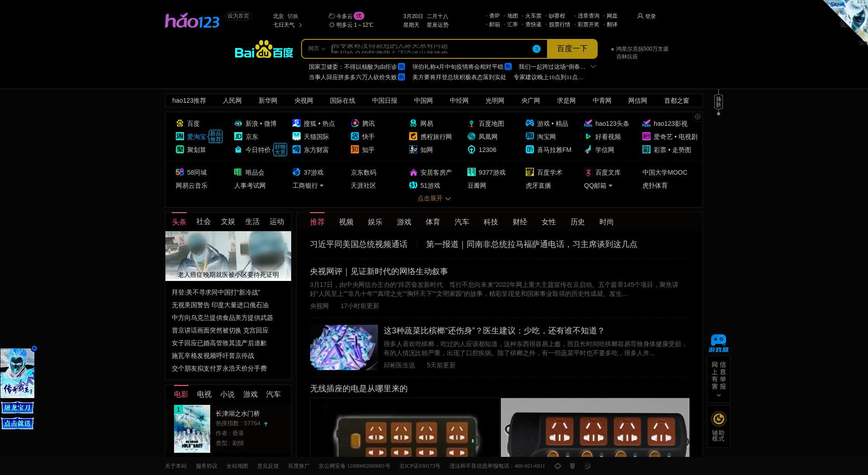Open the 凤凰网 icon link

[472, 137]
